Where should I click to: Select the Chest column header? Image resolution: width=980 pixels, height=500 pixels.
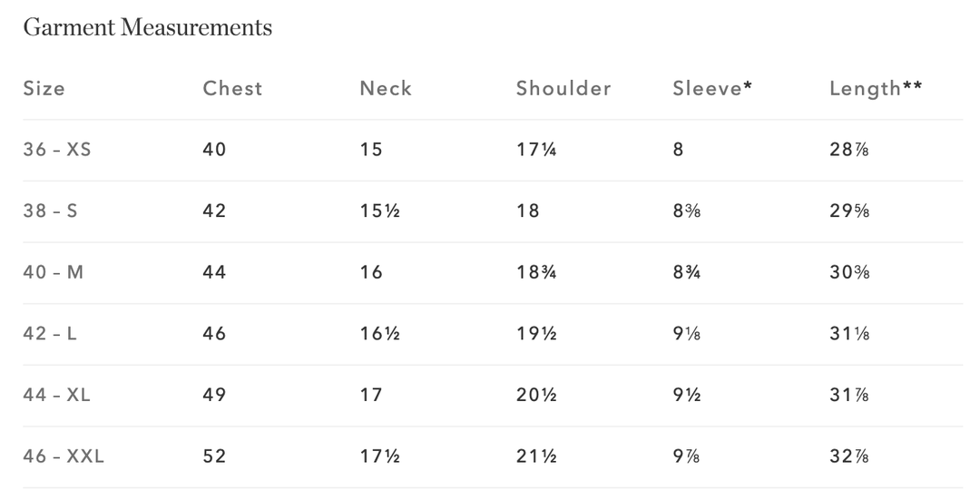[x=232, y=89]
